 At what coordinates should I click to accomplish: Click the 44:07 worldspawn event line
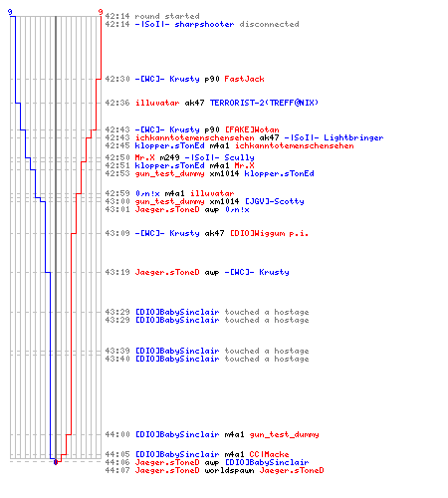click(214, 470)
